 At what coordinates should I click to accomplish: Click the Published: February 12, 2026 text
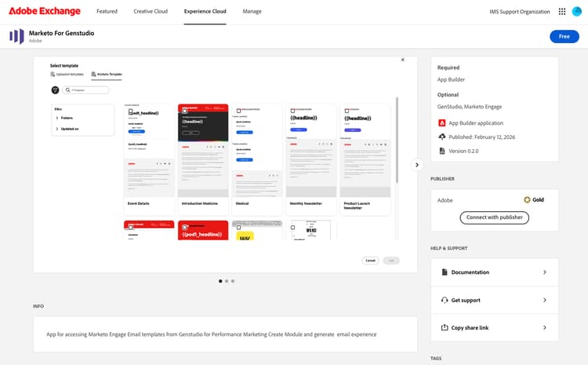482,137
